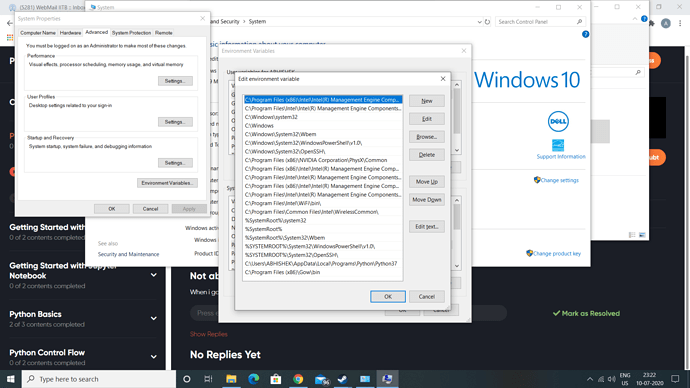Image resolution: width=690 pixels, height=388 pixels.
Task: Close the Edit environment variable dialog
Action: tap(443, 79)
